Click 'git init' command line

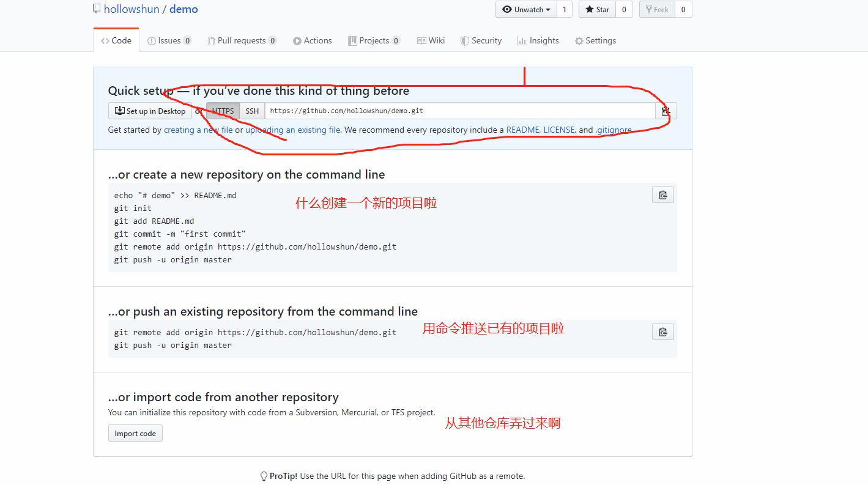pos(133,208)
